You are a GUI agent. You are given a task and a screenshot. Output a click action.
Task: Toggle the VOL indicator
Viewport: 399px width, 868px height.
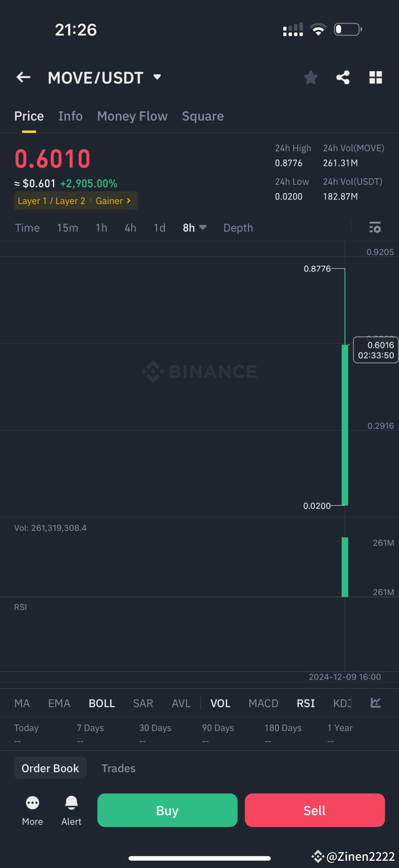coord(220,703)
